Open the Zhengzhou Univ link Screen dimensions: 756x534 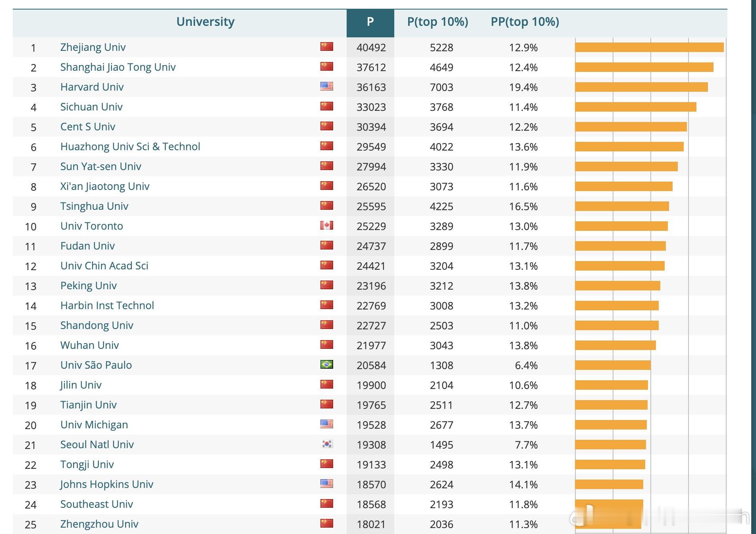coord(99,524)
